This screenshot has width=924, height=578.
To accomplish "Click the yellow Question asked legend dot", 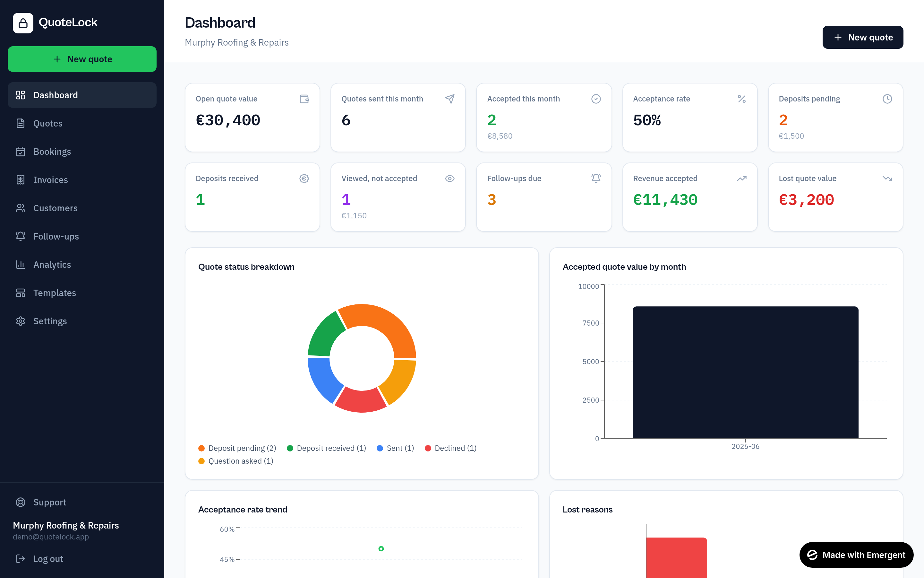I will pos(201,461).
